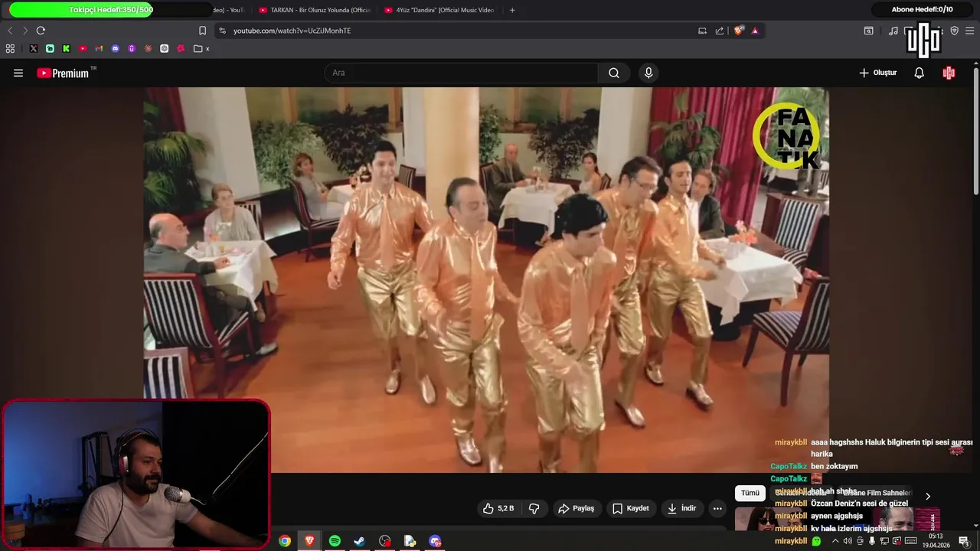Open the ChatGPT bookmark icon
Image resolution: width=980 pixels, height=551 pixels.
point(164,48)
